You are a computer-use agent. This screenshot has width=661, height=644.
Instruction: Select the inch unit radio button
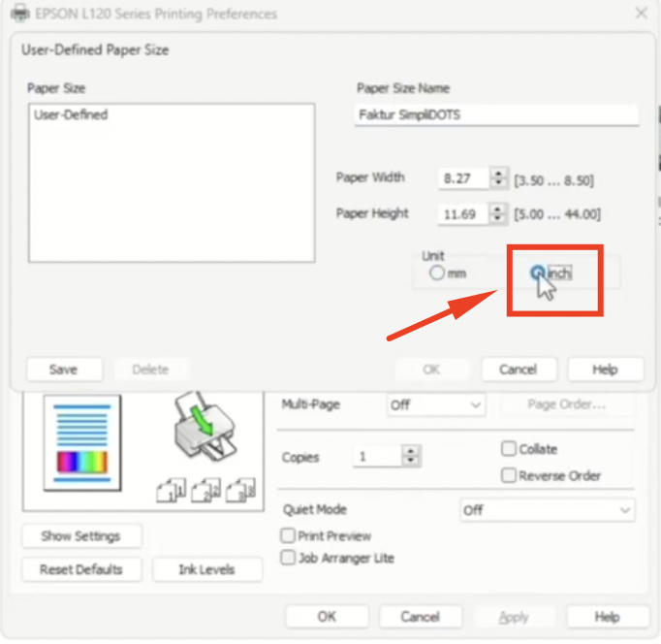pyautogui.click(x=537, y=274)
